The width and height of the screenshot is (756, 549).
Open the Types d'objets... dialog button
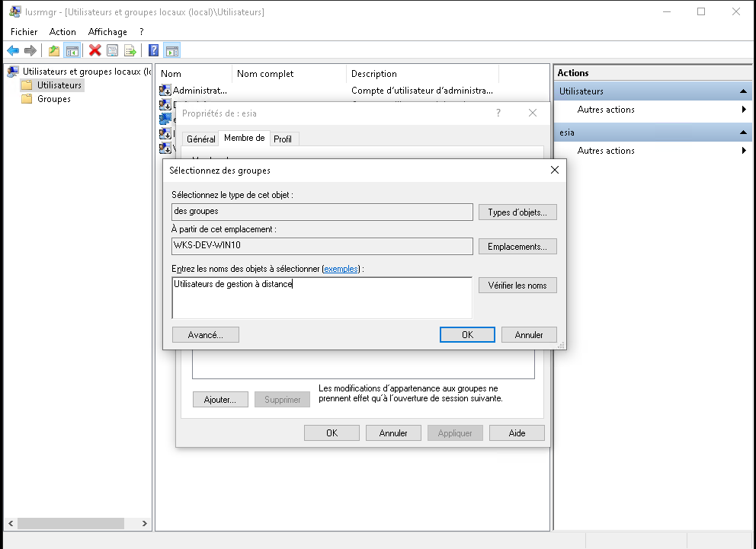point(517,212)
